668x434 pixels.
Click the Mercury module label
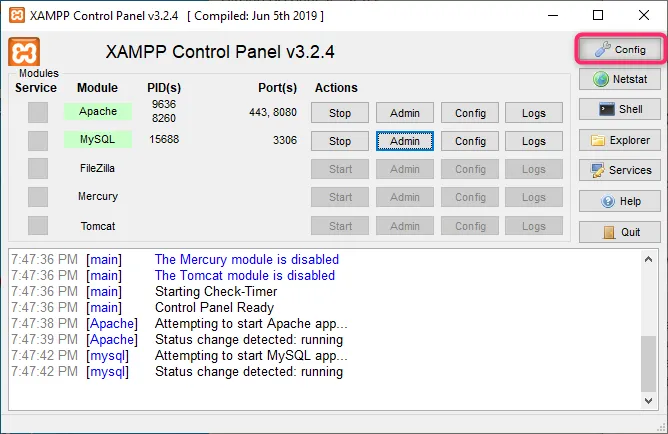coord(98,196)
